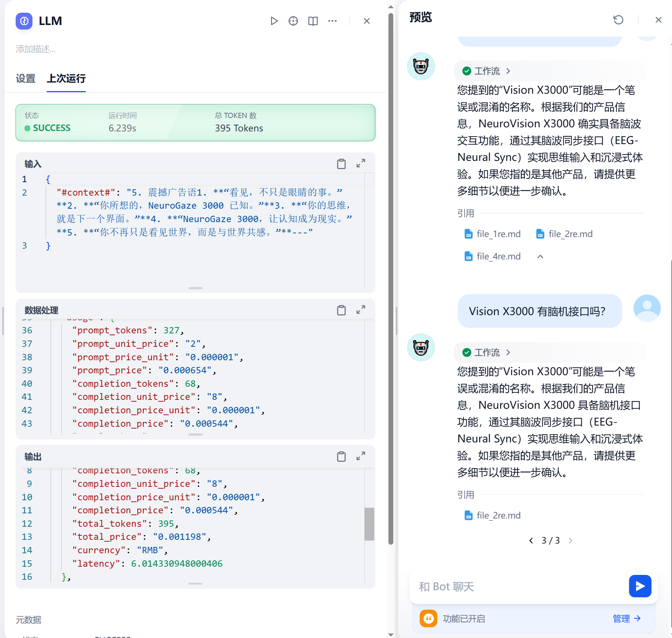Image resolution: width=672 pixels, height=638 pixels.
Task: Click the 功能已开启 label
Action: pos(464,619)
